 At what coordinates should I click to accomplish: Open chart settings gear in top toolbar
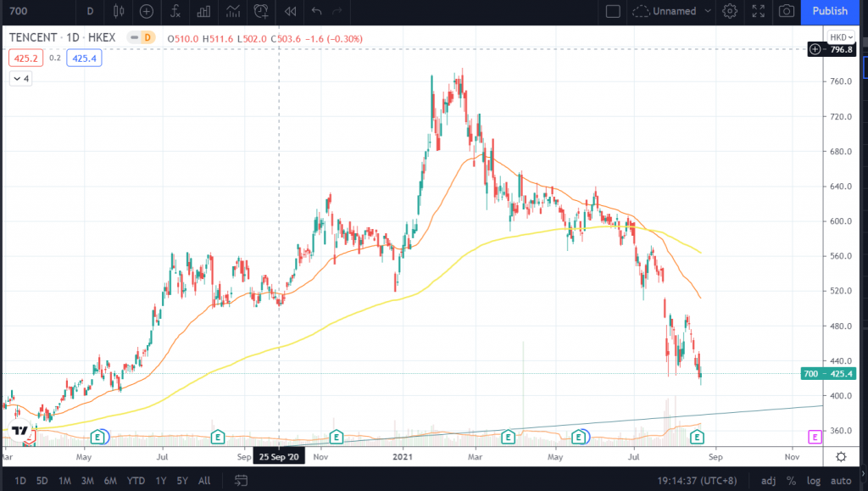pos(729,11)
